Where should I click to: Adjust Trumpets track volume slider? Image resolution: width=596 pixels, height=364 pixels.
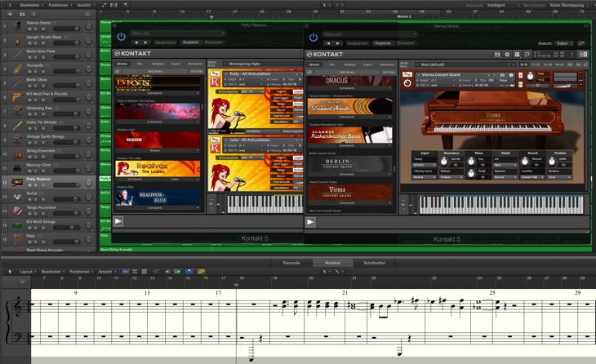(66, 72)
